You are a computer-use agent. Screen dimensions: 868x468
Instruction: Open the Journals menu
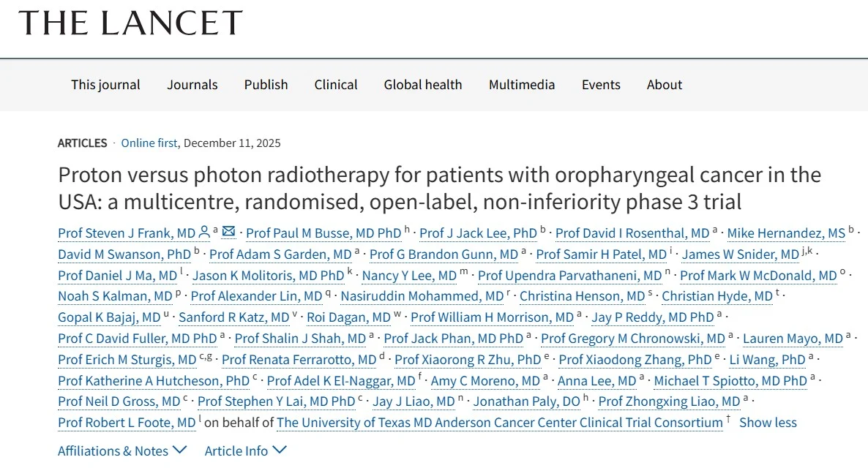[192, 85]
